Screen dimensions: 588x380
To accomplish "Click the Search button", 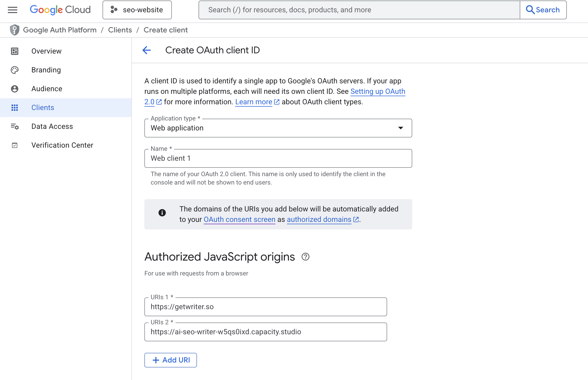I will click(x=543, y=10).
